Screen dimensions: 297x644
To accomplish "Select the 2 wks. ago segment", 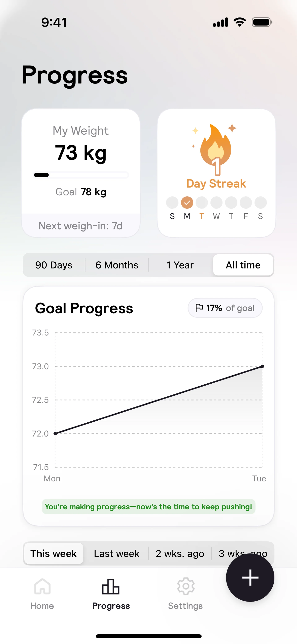I will (180, 553).
